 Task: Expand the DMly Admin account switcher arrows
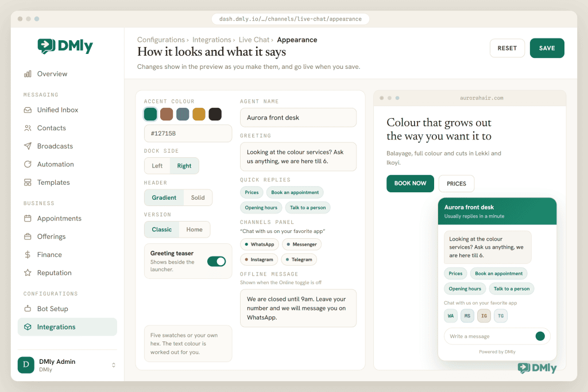(114, 365)
